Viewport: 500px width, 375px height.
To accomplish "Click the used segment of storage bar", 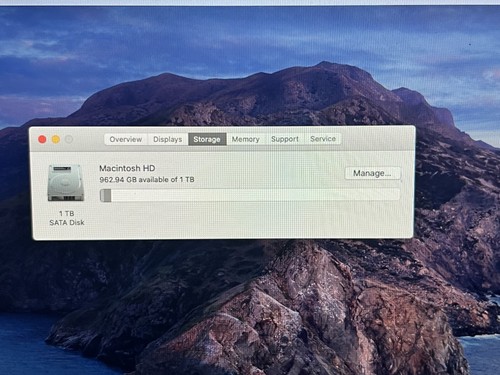I will 106,195.
